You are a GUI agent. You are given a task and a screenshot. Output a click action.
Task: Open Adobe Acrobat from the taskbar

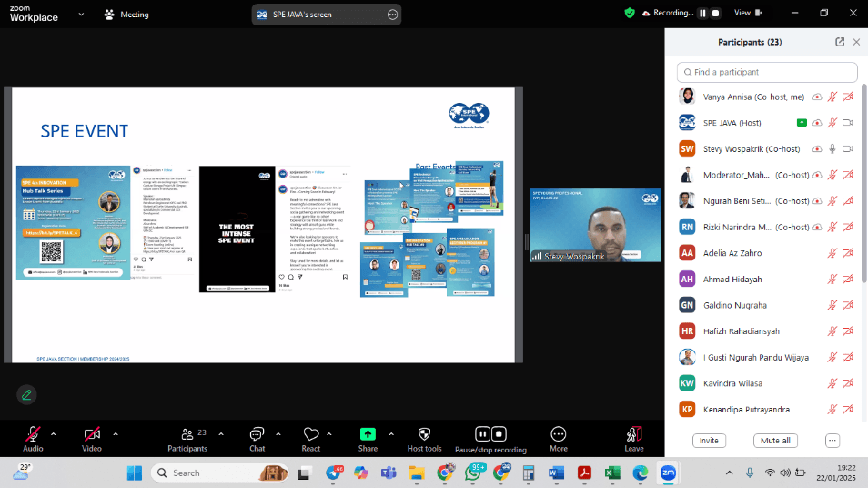click(x=584, y=473)
